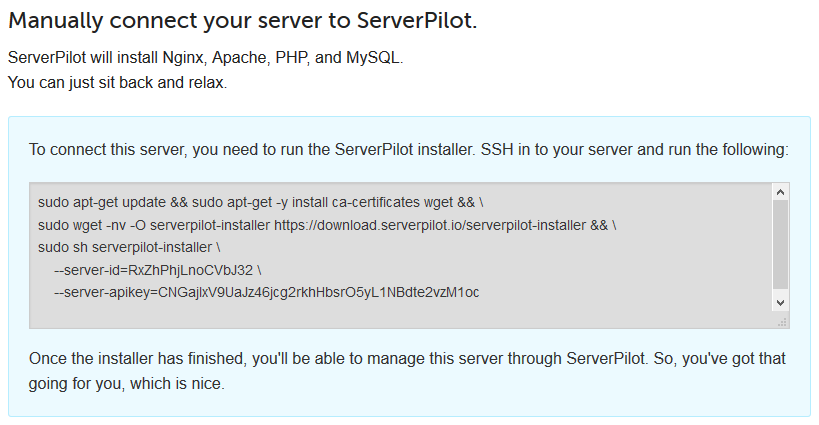The height and width of the screenshot is (425, 819).
Task: Click 'going for you, which is nice.' text
Action: [127, 384]
